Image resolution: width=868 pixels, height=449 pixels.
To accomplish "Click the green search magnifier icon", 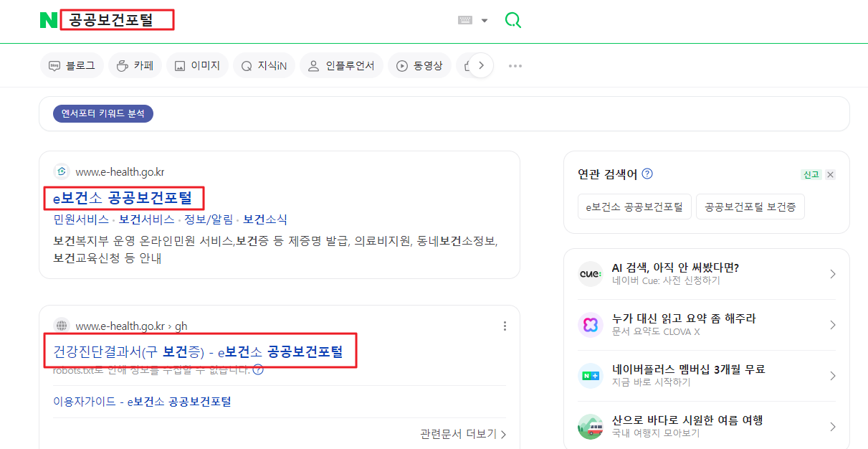I will [512, 20].
